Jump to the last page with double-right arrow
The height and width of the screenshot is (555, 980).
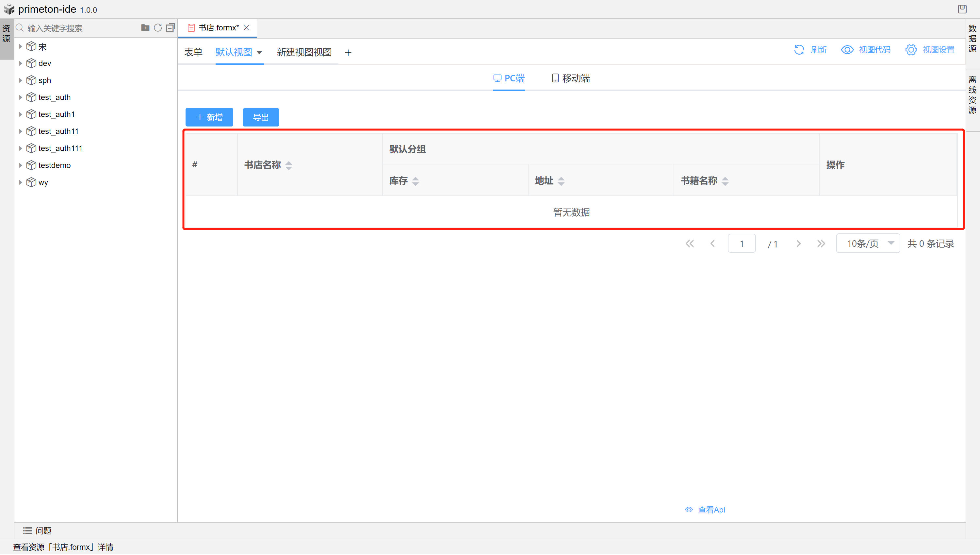821,244
